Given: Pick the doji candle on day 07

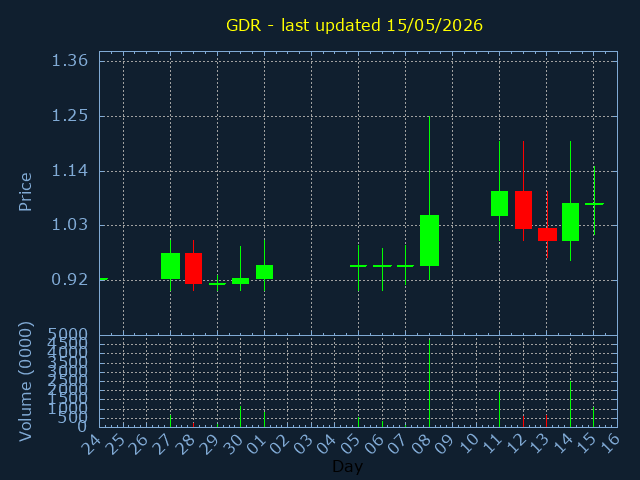Looking at the screenshot, I should coord(405,266).
